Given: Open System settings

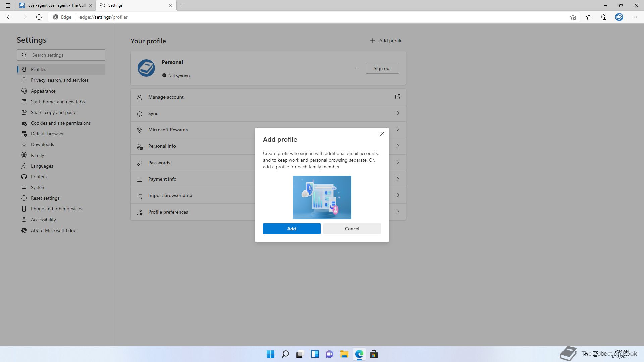Looking at the screenshot, I should pyautogui.click(x=61, y=187).
